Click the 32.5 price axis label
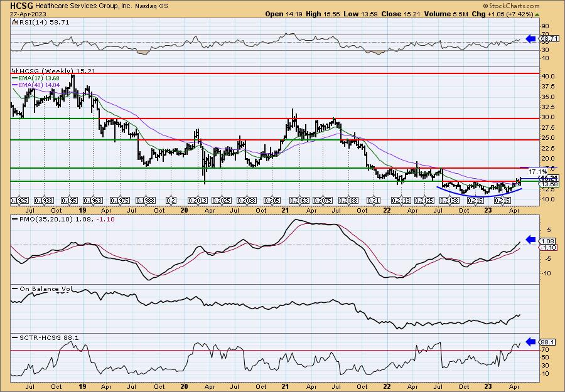The height and width of the screenshot is (392, 565). pyautogui.click(x=547, y=107)
